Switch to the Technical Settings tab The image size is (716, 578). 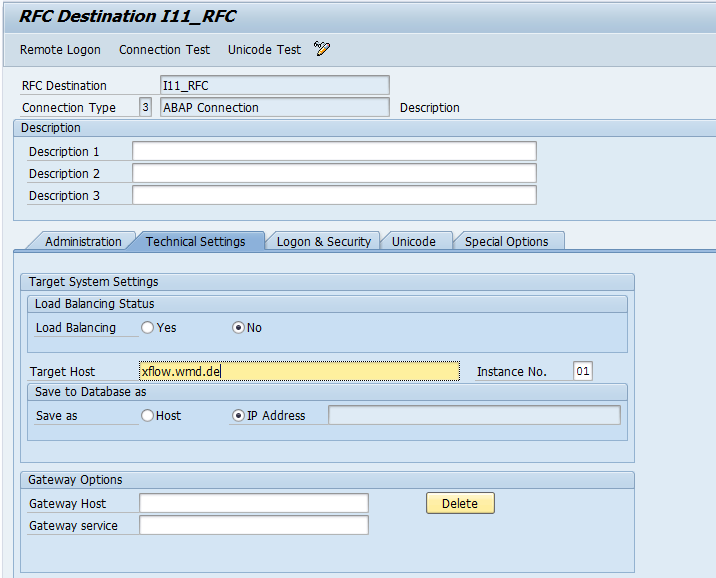195,242
